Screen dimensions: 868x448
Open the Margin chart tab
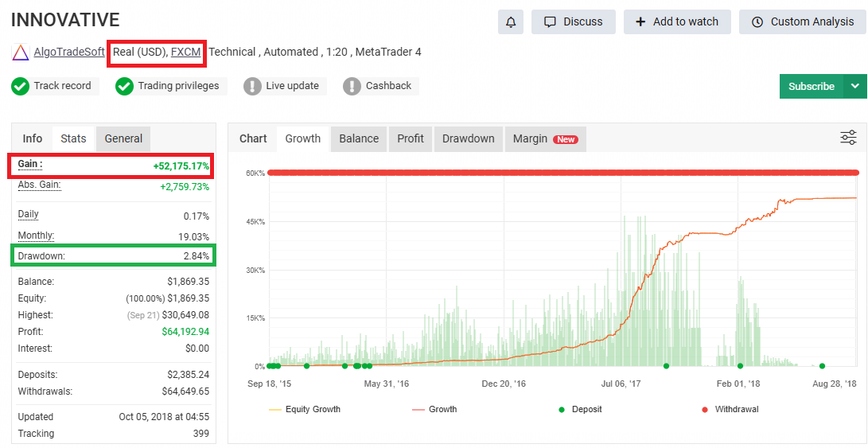(x=544, y=138)
